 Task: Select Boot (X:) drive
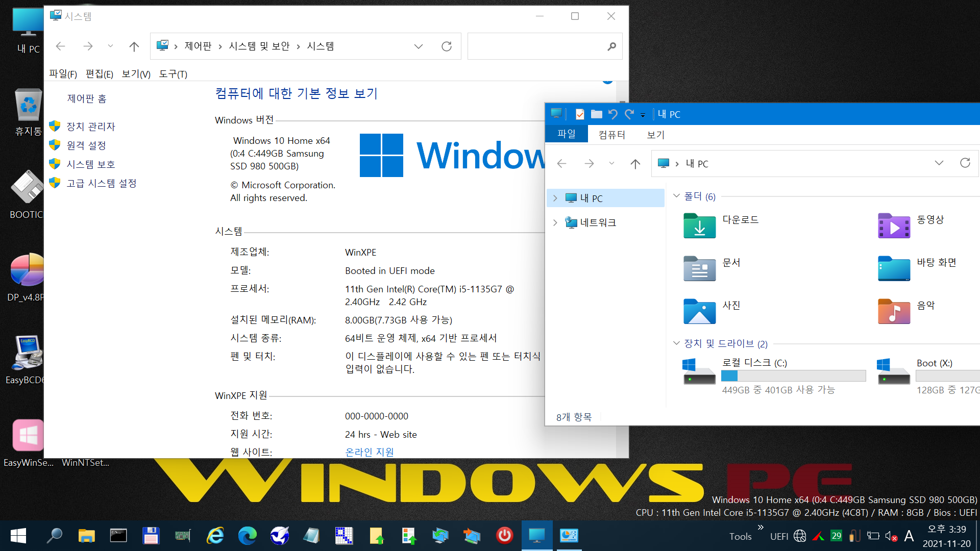click(928, 376)
